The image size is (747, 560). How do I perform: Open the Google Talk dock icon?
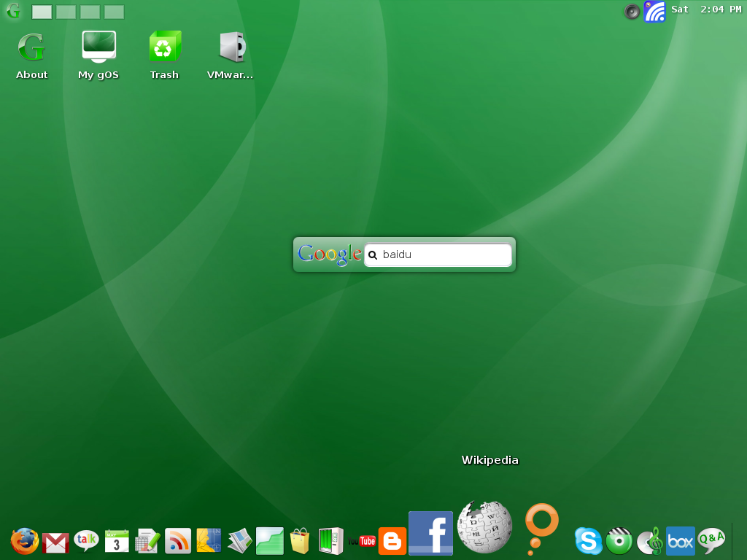click(86, 540)
